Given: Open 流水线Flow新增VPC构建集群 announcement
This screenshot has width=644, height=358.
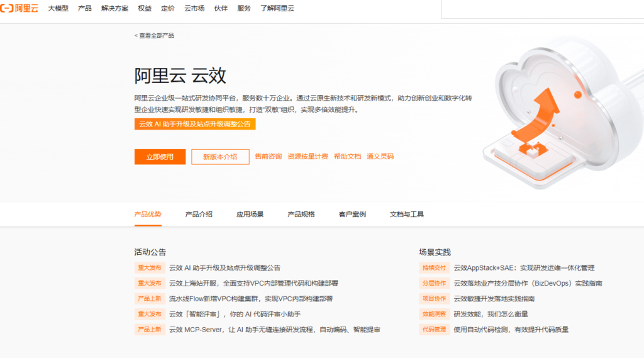Looking at the screenshot, I should pos(251,298).
